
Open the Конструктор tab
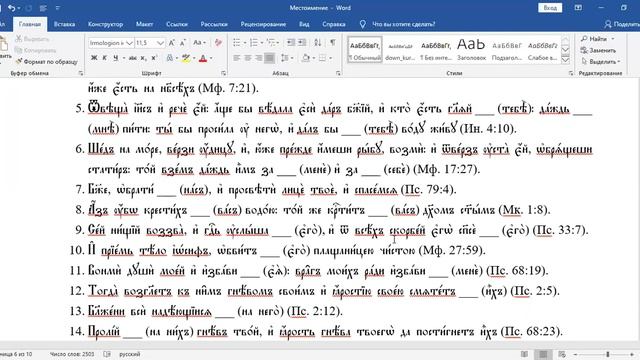pos(105,24)
